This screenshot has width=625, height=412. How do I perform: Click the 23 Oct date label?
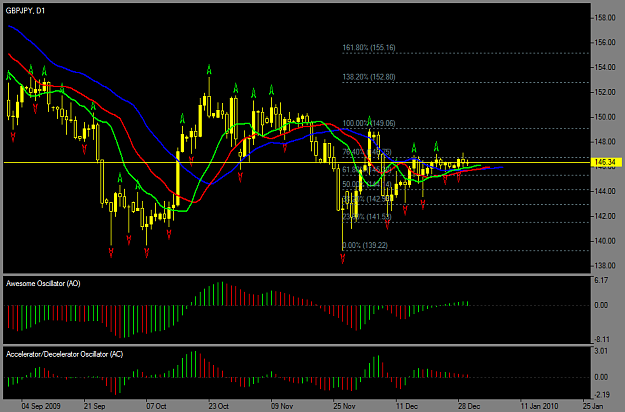[219, 406]
